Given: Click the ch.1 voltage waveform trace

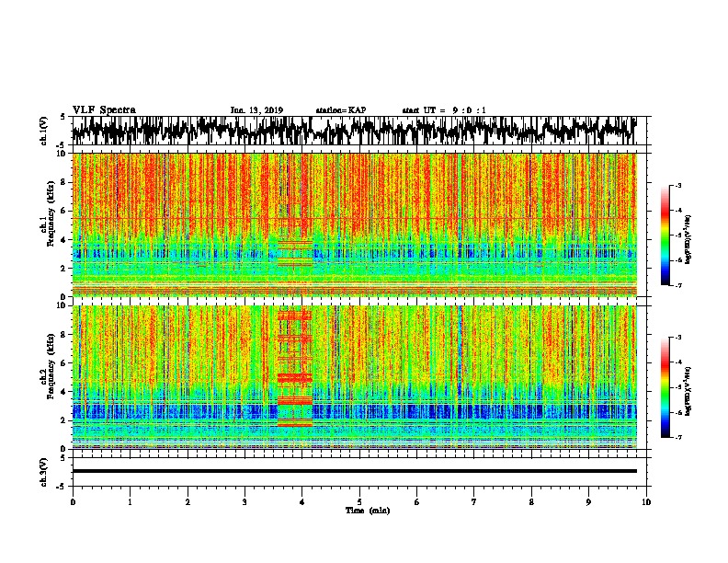Looking at the screenshot, I should point(354,131).
